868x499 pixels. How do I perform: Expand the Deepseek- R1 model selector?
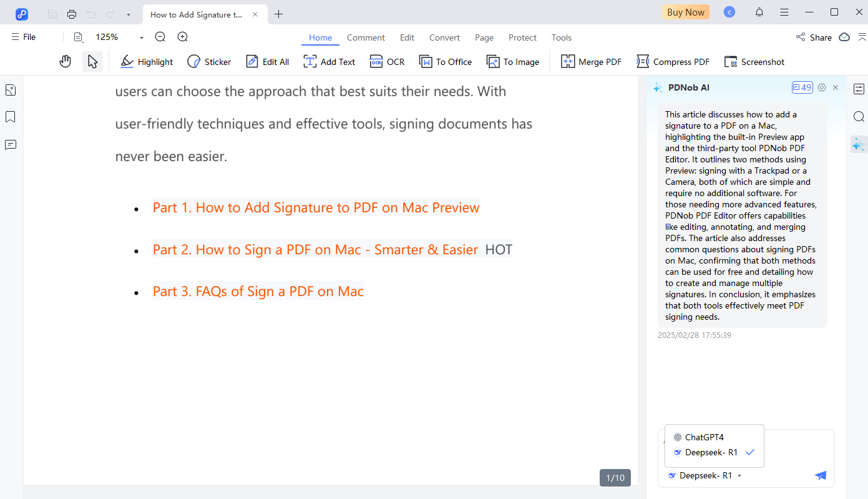(x=705, y=475)
